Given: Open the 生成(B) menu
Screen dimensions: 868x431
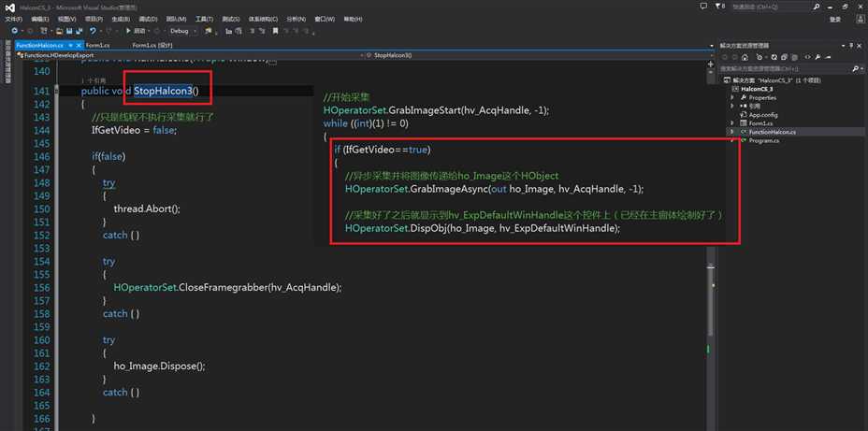Looking at the screenshot, I should click(121, 20).
